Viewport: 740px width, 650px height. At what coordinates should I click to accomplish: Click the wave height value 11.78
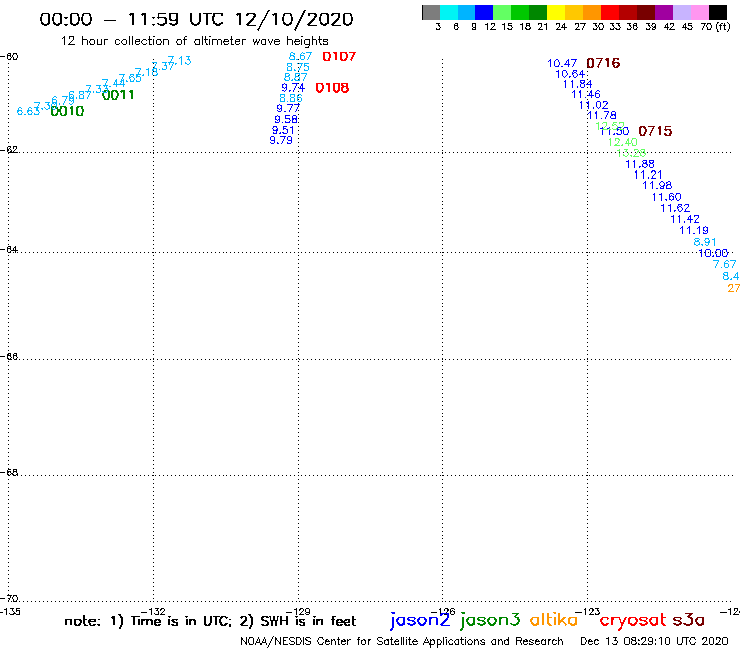coord(602,116)
